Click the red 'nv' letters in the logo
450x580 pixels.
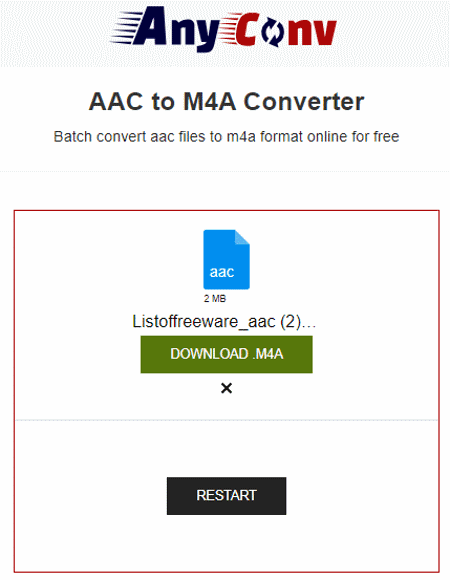pos(312,33)
